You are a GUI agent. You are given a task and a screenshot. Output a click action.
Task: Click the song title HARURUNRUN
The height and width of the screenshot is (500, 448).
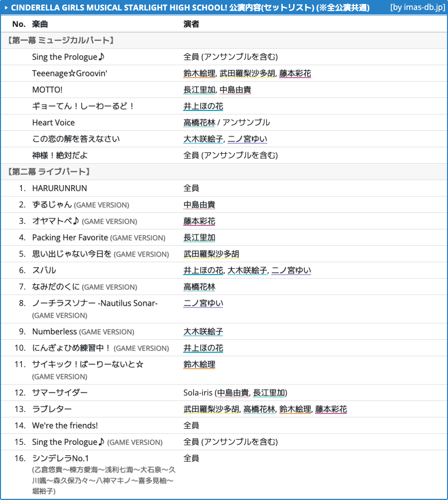(x=59, y=188)
